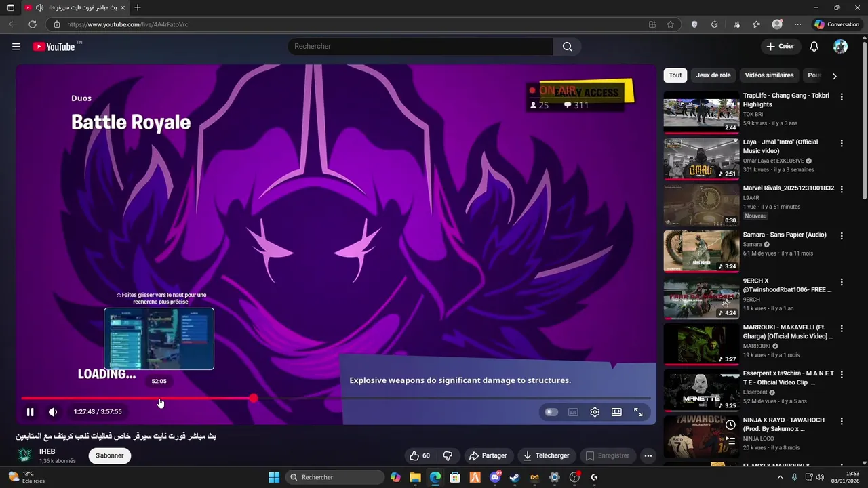The width and height of the screenshot is (868, 488).
Task: Click the watch later clock on NINJA X RAYO
Action: pyautogui.click(x=730, y=425)
